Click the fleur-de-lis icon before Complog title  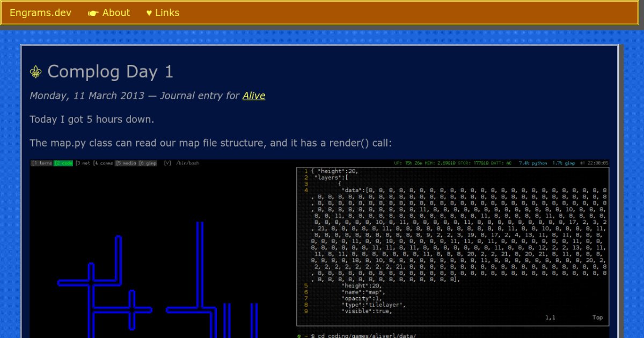pos(36,72)
